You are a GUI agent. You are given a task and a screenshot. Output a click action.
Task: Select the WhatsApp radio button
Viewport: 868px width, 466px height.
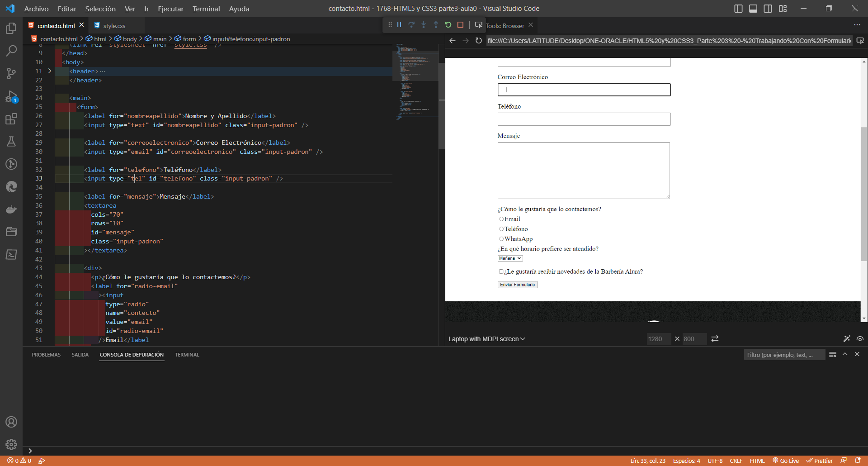501,239
